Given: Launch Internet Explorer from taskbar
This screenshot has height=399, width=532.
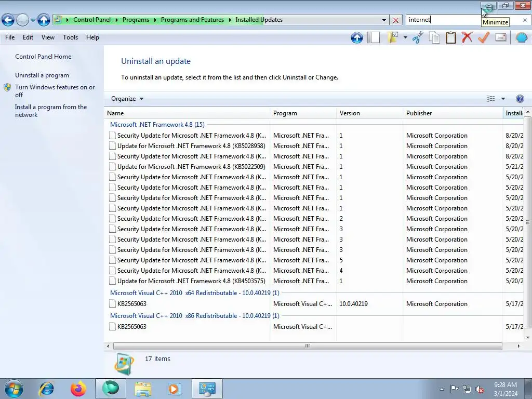Looking at the screenshot, I should (x=46, y=389).
